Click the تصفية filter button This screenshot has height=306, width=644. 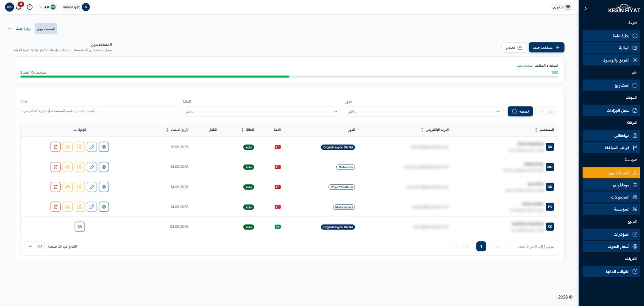[520, 111]
